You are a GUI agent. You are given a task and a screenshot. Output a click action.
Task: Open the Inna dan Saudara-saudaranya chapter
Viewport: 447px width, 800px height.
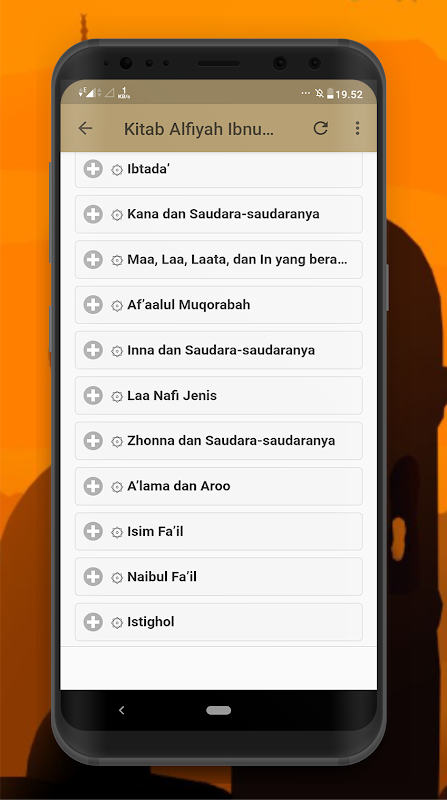click(x=221, y=351)
